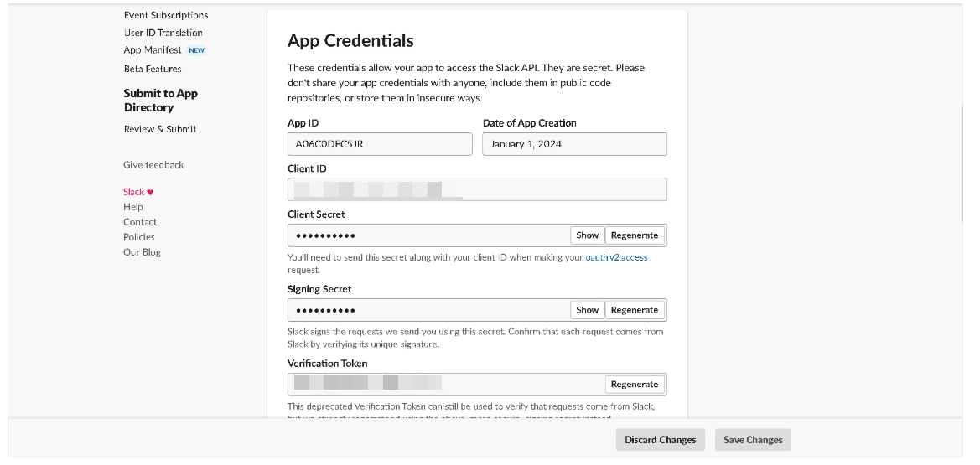Image resolution: width=980 pixels, height=465 pixels.
Task: Click the Date of App Creation field
Action: (x=574, y=144)
